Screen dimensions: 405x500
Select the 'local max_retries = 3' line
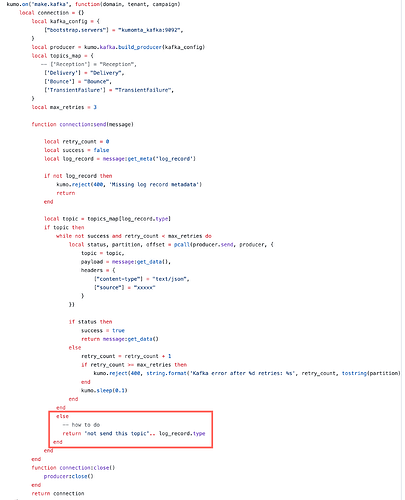[64, 107]
